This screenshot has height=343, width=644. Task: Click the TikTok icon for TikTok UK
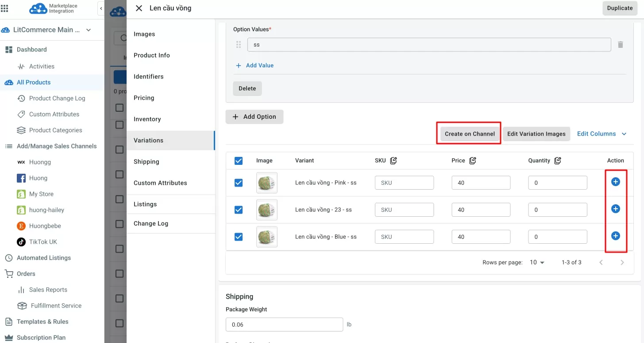coord(21,242)
